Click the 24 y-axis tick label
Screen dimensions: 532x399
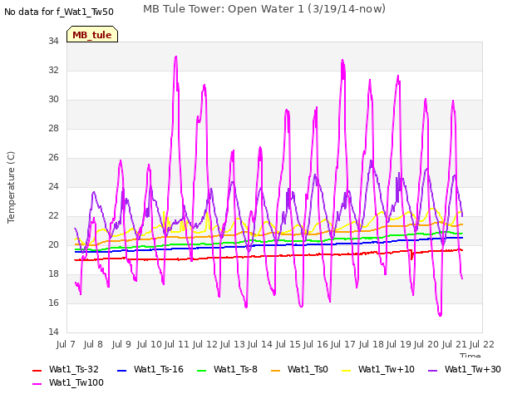(x=53, y=186)
